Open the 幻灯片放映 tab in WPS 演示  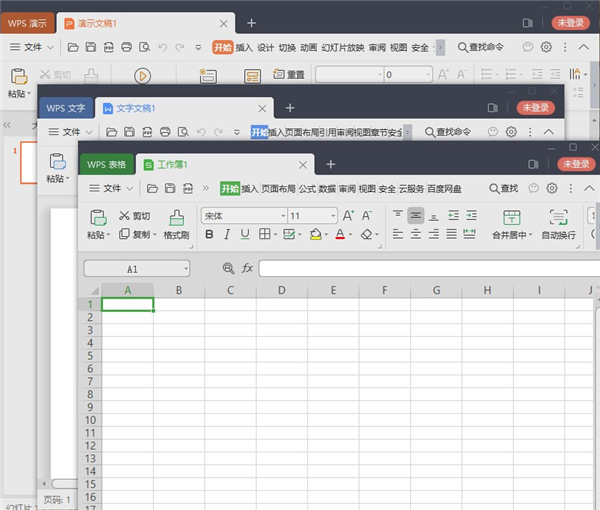[343, 47]
